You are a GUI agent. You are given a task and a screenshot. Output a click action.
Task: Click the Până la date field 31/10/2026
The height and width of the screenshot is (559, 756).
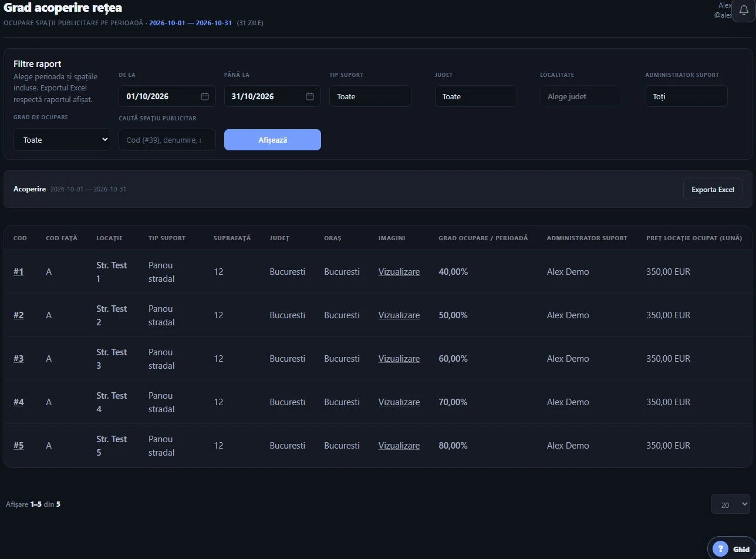pos(272,96)
